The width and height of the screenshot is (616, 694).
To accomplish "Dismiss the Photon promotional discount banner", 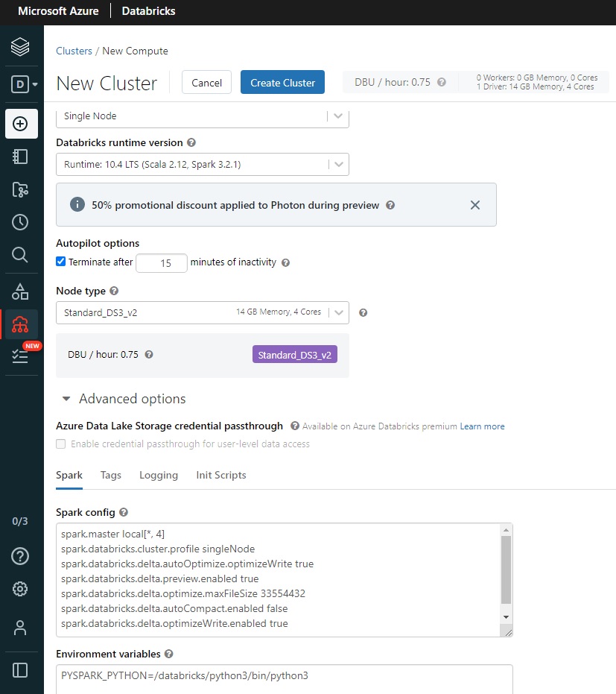I will [x=475, y=205].
